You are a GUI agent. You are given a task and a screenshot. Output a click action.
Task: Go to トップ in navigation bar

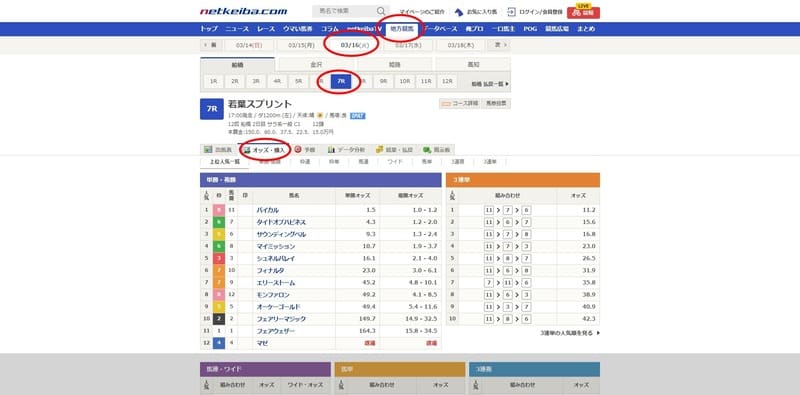[209, 29]
